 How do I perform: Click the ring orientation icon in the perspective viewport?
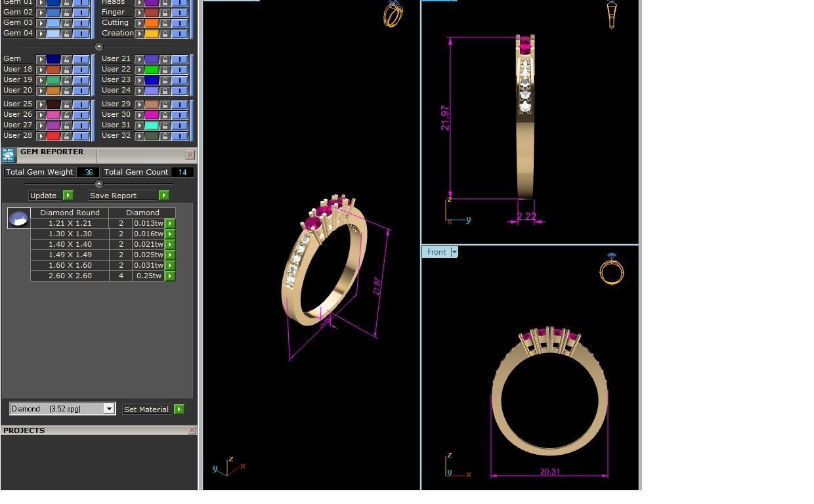[x=393, y=14]
